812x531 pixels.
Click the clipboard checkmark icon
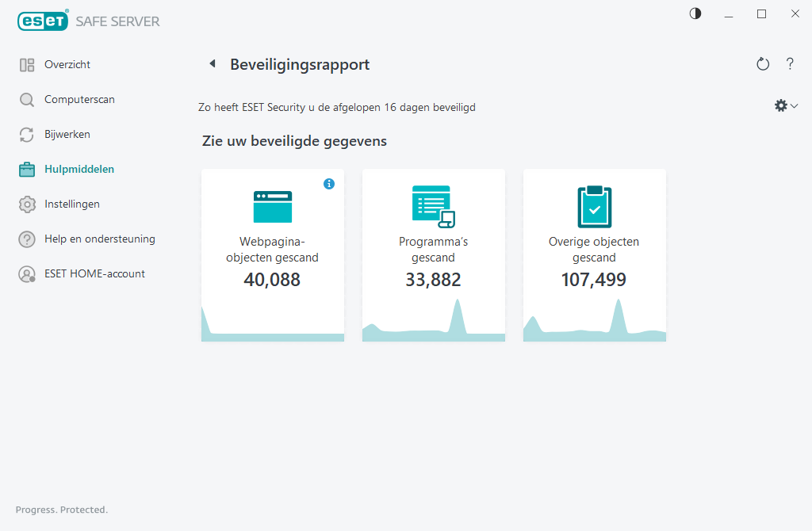tap(595, 207)
